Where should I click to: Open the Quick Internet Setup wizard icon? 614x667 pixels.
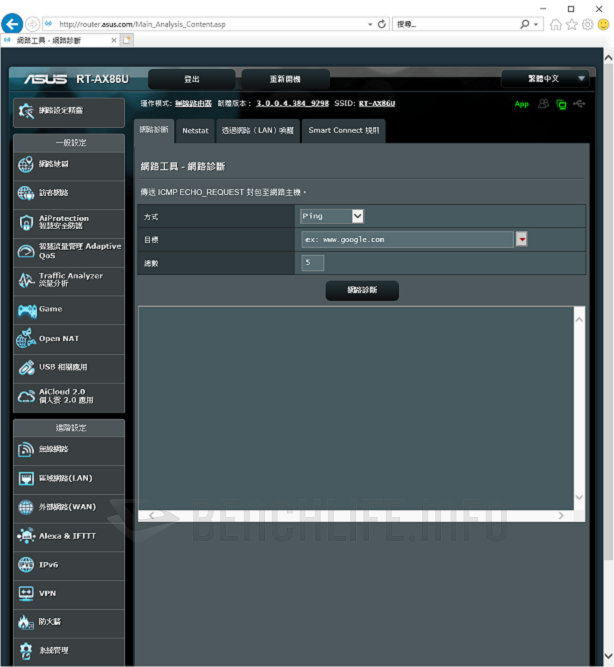(x=26, y=111)
